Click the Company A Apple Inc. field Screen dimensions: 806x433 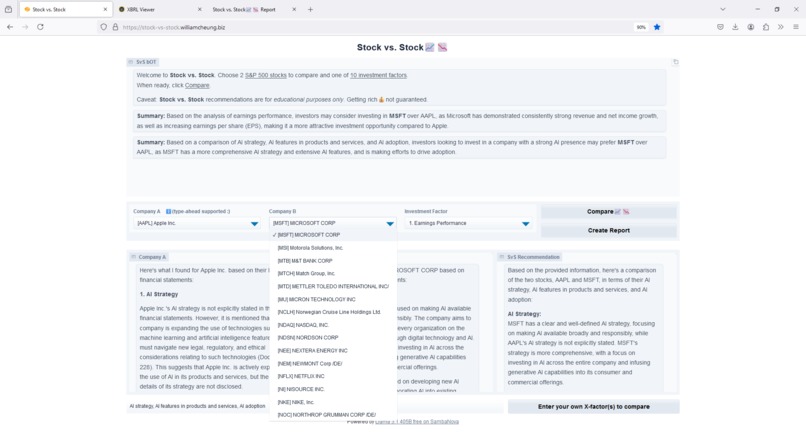(197, 223)
